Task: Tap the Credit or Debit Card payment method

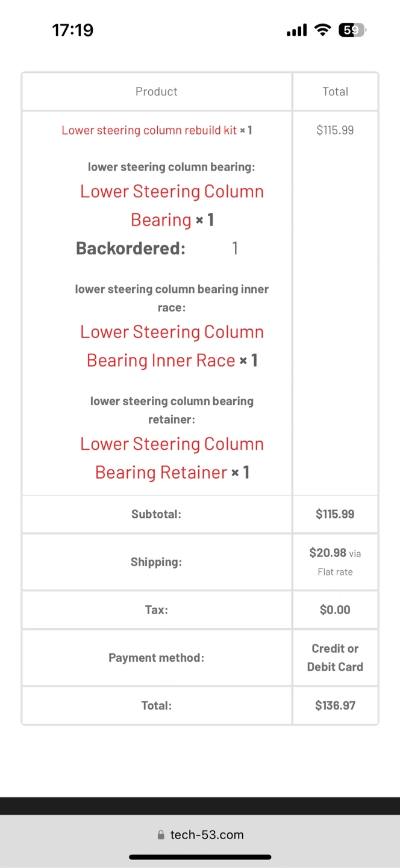Action: pyautogui.click(x=335, y=658)
